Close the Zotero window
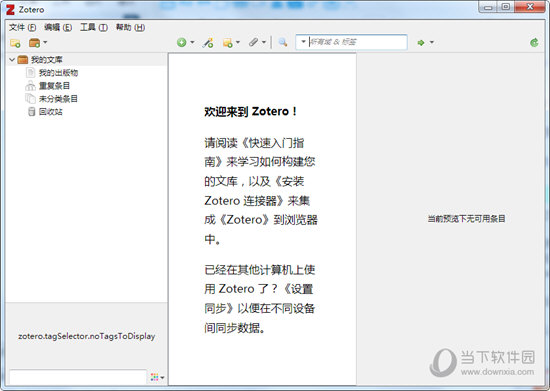The height and width of the screenshot is (391, 550). (x=530, y=7)
